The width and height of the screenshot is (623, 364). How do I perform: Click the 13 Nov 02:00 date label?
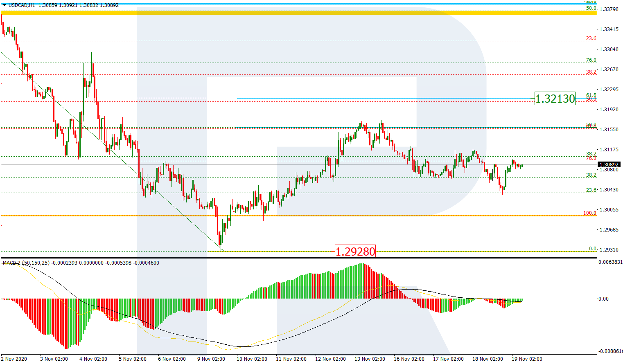(370, 359)
